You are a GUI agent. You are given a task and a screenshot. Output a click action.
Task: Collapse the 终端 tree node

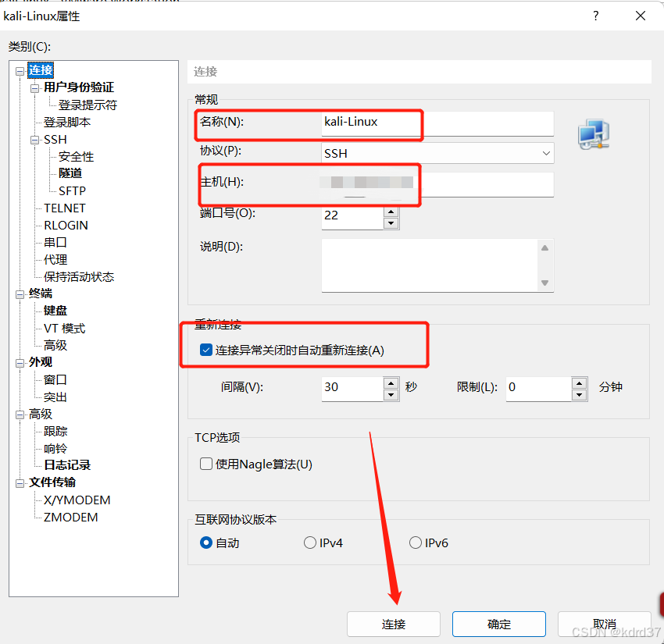pos(20,294)
